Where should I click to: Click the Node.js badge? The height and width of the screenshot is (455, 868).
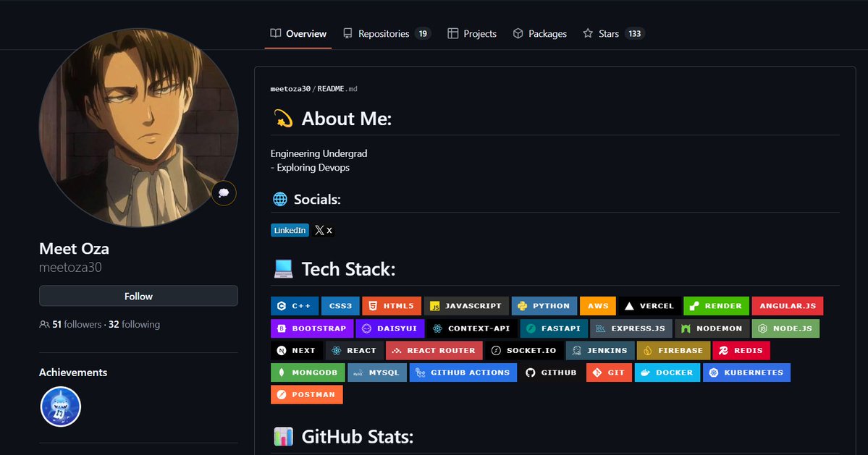click(785, 328)
